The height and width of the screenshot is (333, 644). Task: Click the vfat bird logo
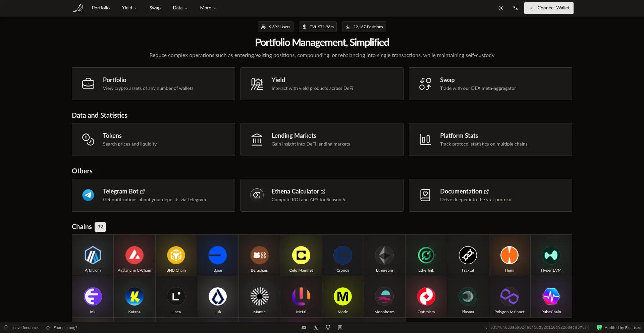tap(78, 8)
